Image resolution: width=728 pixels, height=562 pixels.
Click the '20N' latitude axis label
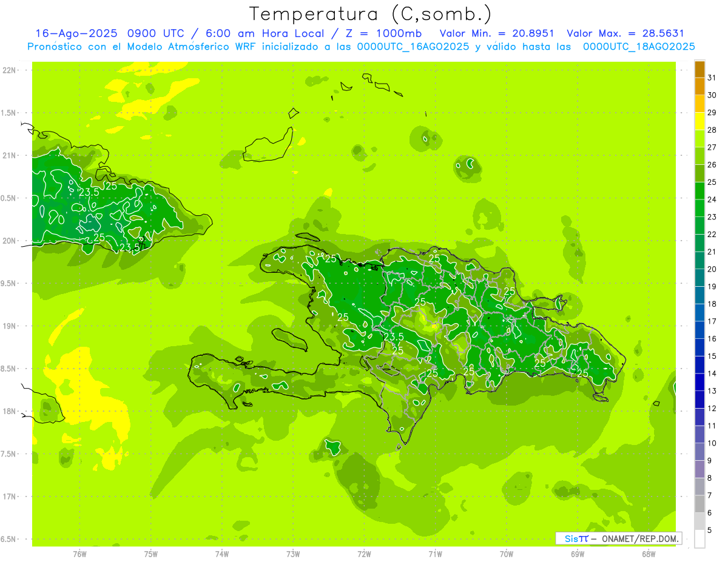tap(10, 241)
